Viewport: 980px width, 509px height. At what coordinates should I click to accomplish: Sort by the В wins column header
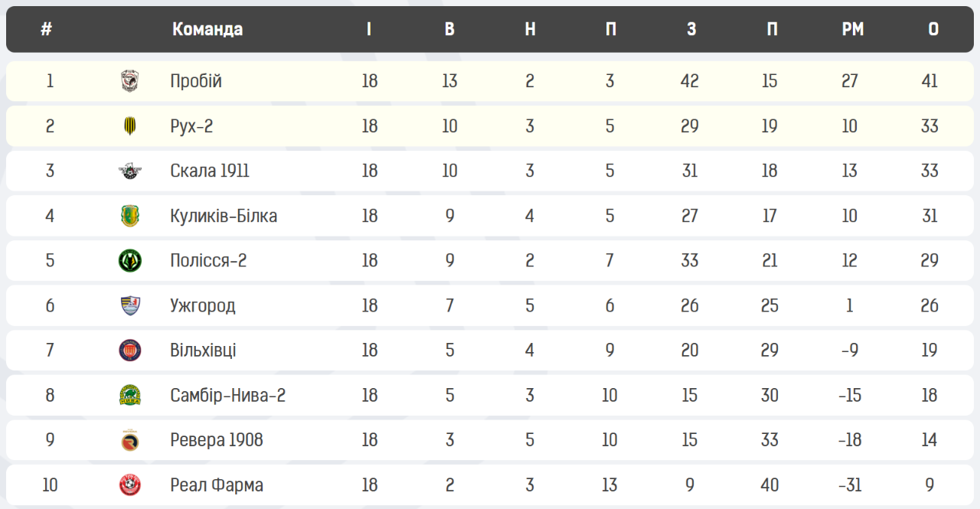pyautogui.click(x=449, y=29)
